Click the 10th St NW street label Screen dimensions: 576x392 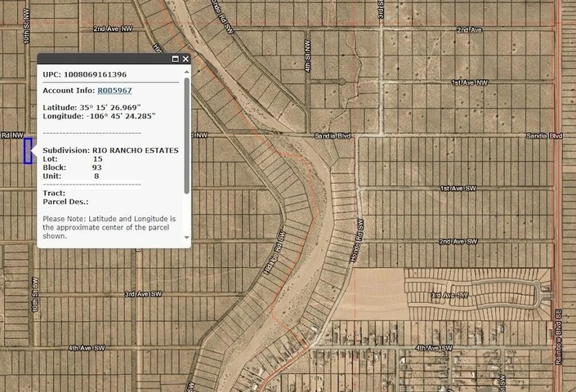(26, 26)
